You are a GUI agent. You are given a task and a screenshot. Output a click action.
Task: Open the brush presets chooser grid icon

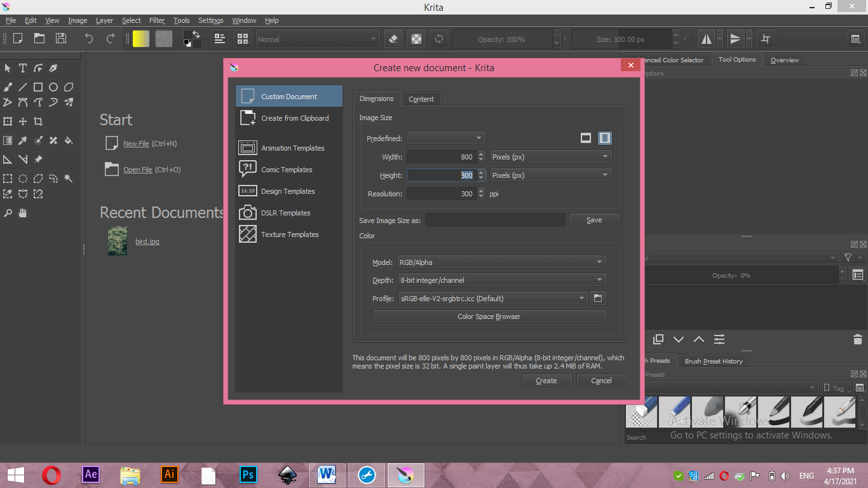click(242, 39)
